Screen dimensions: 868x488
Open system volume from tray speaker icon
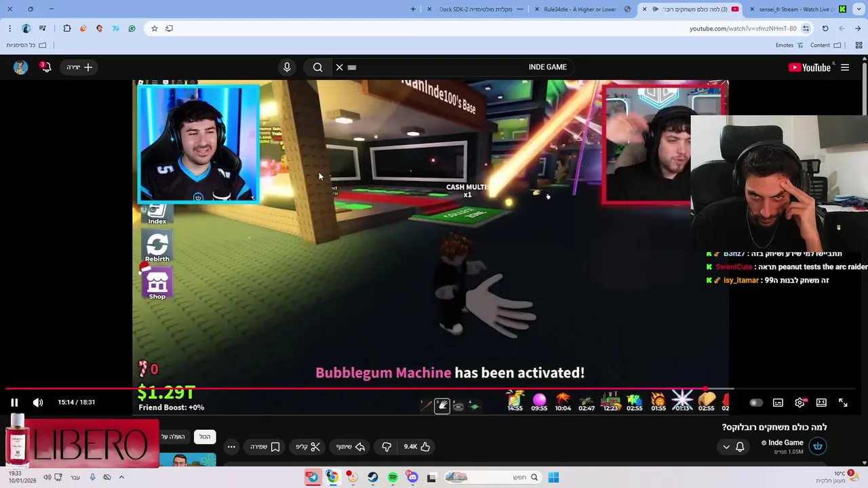[47, 477]
